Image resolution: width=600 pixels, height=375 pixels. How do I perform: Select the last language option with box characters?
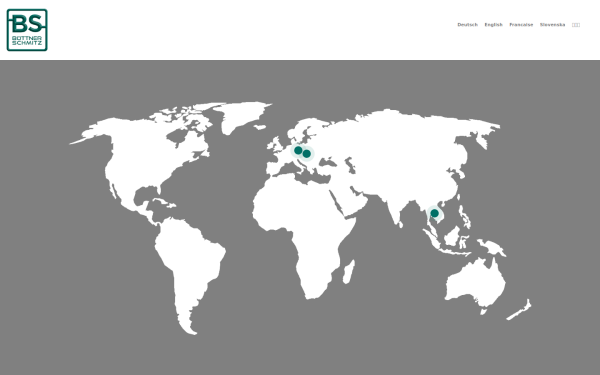point(576,25)
